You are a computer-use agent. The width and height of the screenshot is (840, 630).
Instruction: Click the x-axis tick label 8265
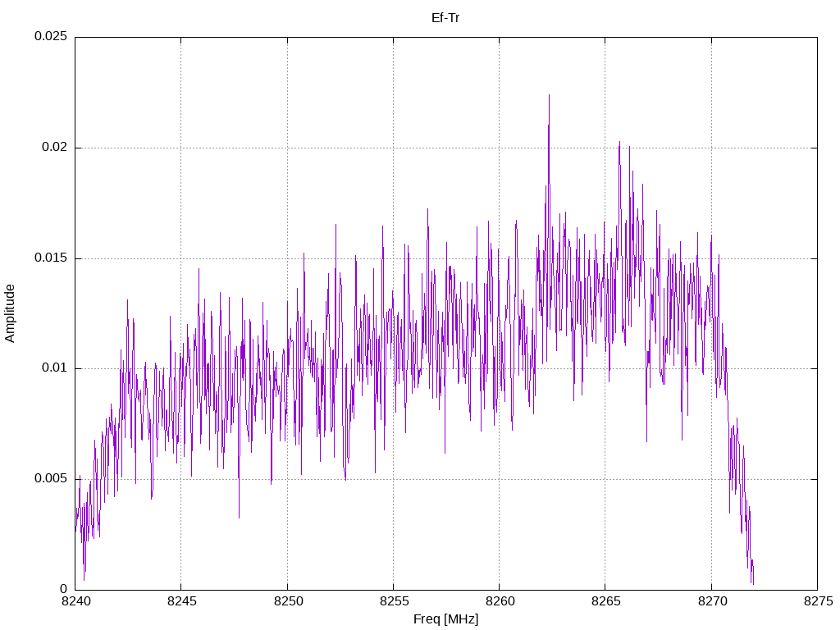tap(606, 601)
